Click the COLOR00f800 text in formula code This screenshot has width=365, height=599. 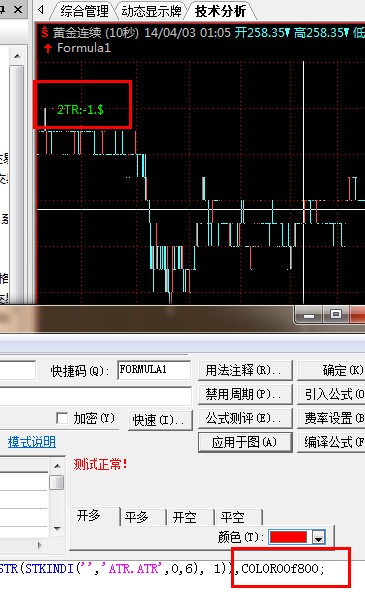click(279, 569)
